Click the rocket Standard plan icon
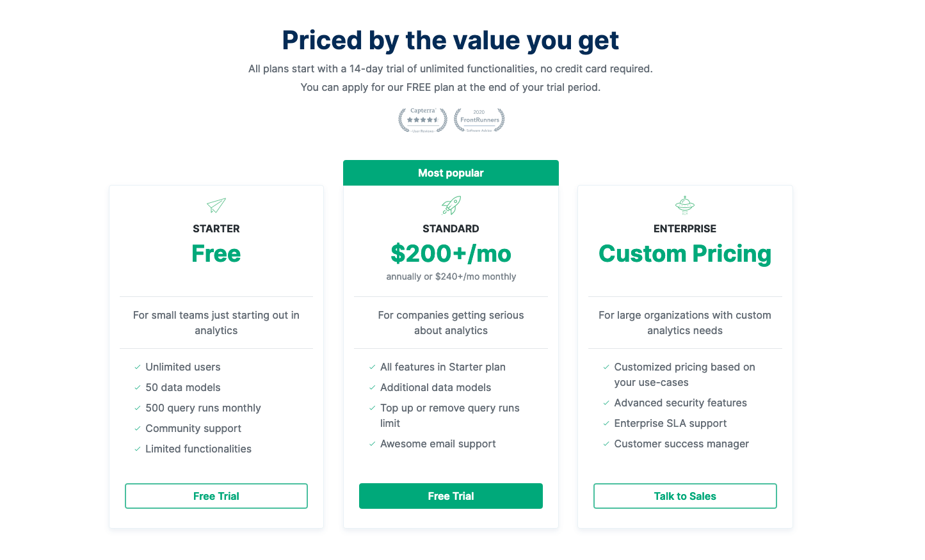 [x=451, y=205]
